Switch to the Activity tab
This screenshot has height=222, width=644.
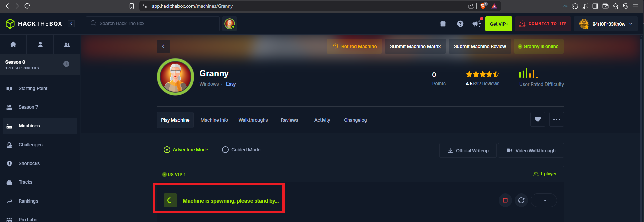pyautogui.click(x=322, y=120)
